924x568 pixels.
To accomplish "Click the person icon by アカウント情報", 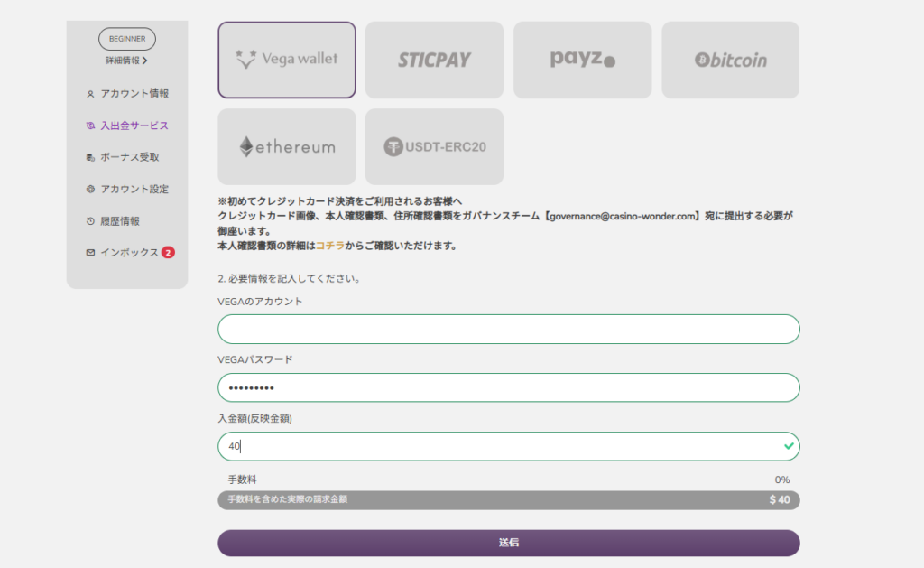I will (x=90, y=94).
